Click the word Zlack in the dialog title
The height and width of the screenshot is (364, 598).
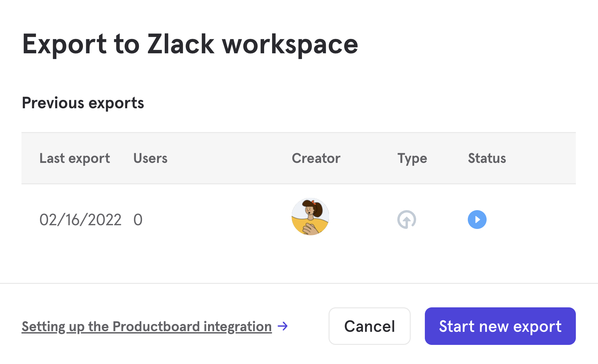click(x=181, y=44)
